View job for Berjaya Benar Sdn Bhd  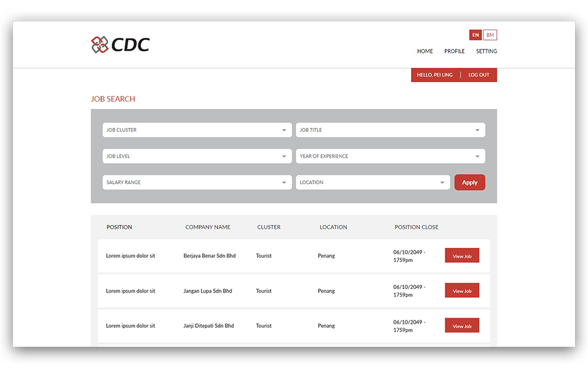click(462, 256)
